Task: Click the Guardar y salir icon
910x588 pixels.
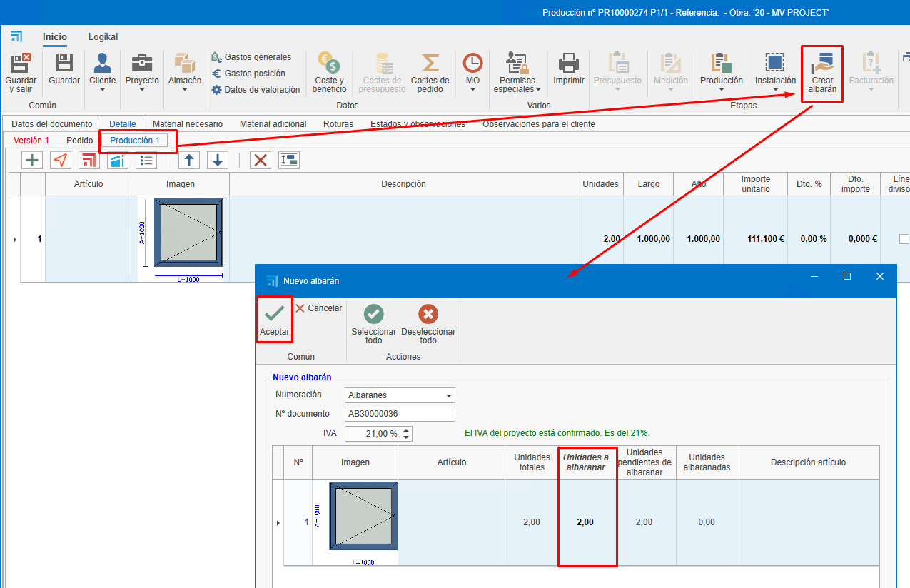Action: coord(21,63)
